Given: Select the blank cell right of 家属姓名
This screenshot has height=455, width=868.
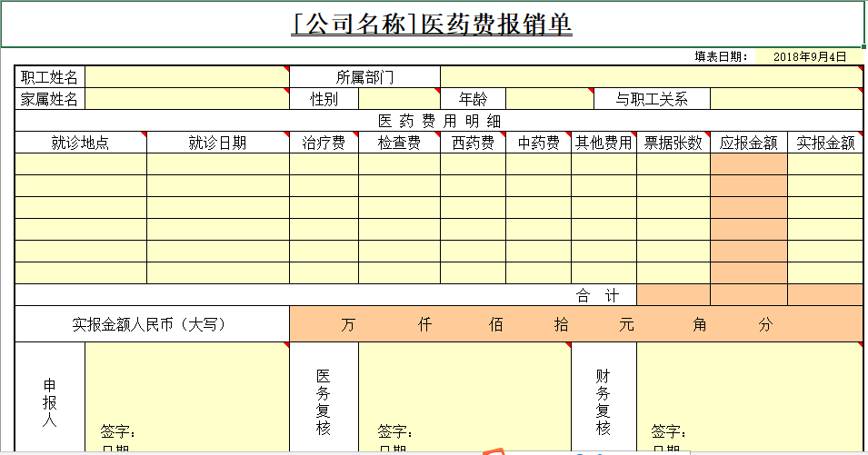Looking at the screenshot, I should click(x=186, y=99).
